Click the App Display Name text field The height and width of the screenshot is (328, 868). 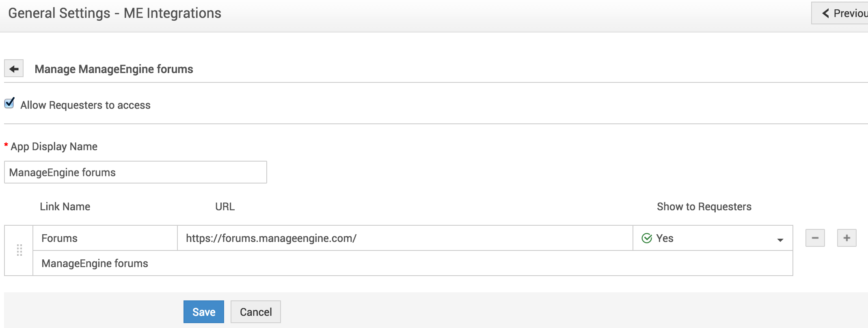pyautogui.click(x=135, y=172)
